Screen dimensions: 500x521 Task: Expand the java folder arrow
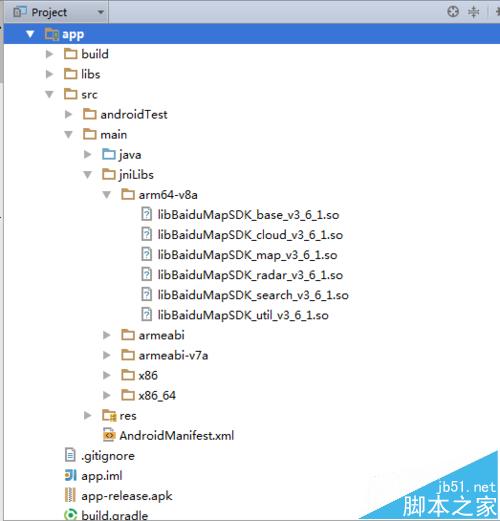coord(88,154)
